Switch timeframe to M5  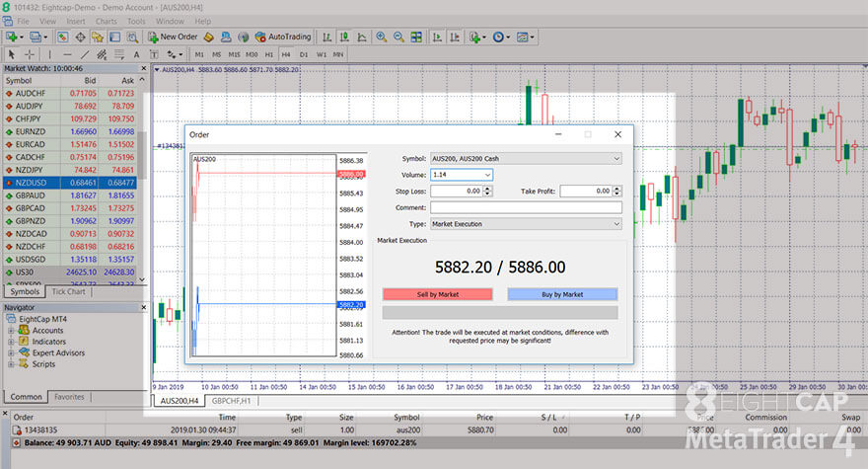[216, 54]
